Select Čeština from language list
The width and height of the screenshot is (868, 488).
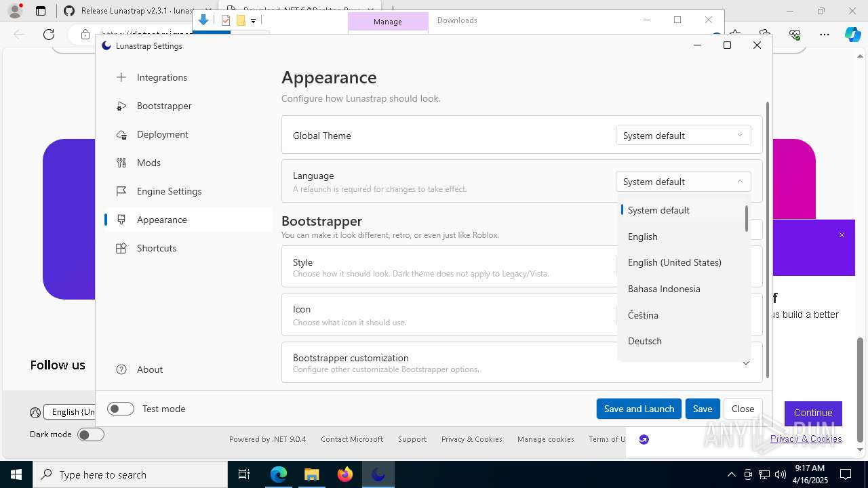(682, 315)
